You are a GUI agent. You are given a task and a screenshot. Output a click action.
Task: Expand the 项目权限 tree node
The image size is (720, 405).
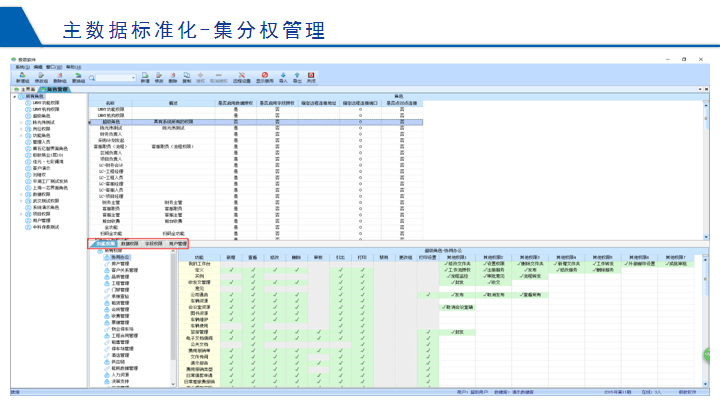pos(21,214)
